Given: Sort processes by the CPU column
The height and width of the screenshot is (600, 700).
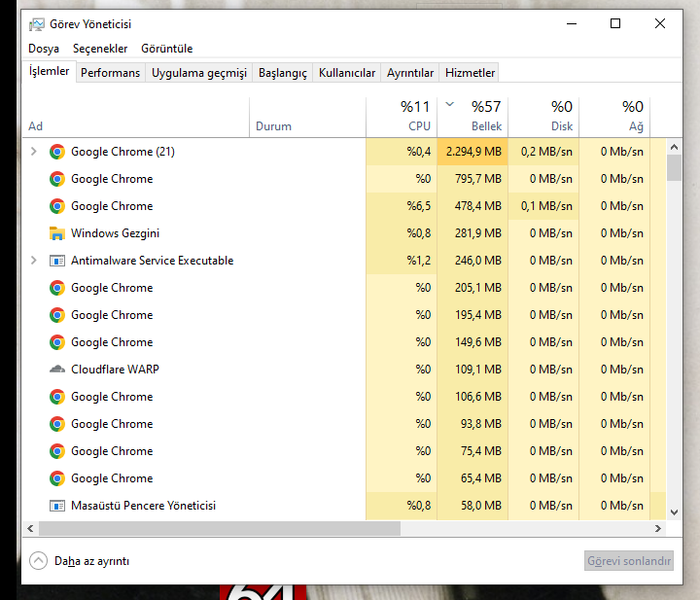Looking at the screenshot, I should pos(402,117).
